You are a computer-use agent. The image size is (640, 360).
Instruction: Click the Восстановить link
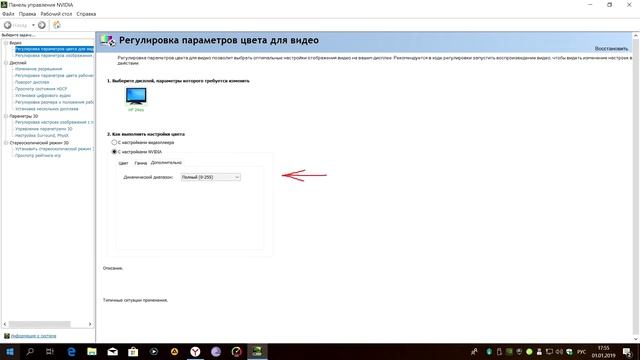coord(611,49)
